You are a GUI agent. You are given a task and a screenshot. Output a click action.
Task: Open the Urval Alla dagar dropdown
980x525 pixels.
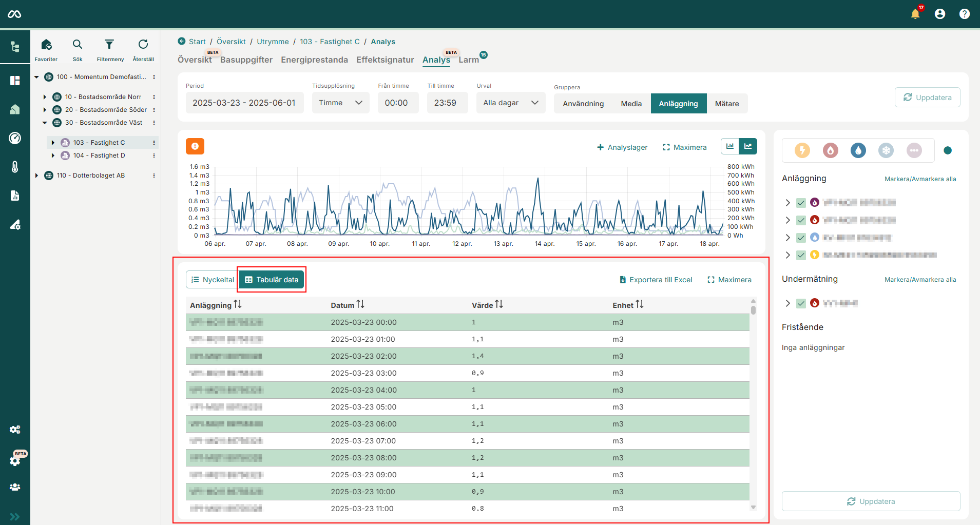(x=511, y=103)
